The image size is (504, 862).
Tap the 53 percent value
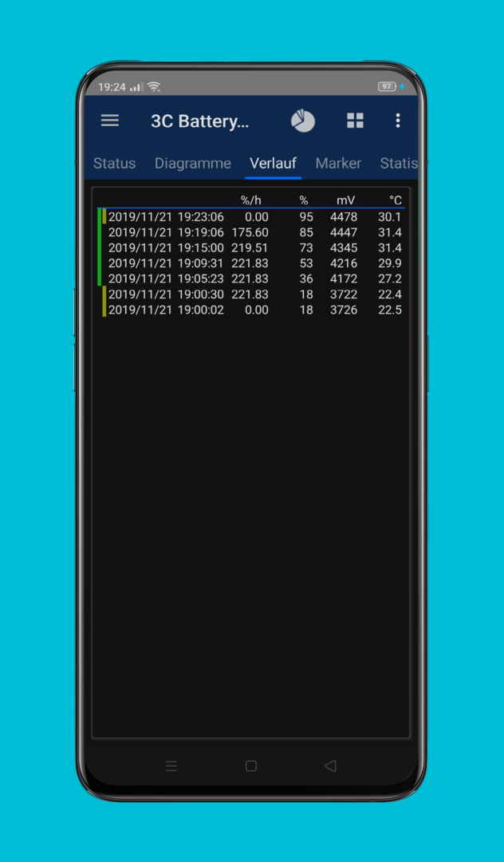tap(306, 263)
